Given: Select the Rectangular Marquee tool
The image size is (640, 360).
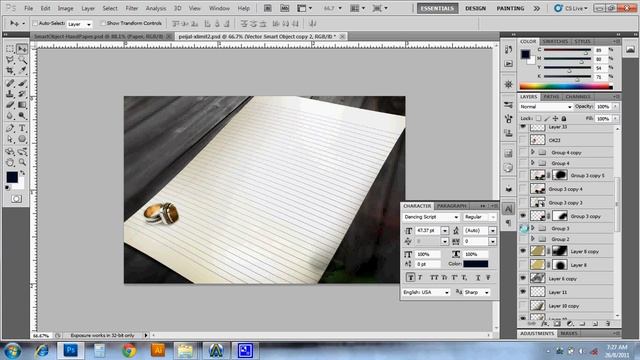Looking at the screenshot, I should tap(10, 49).
